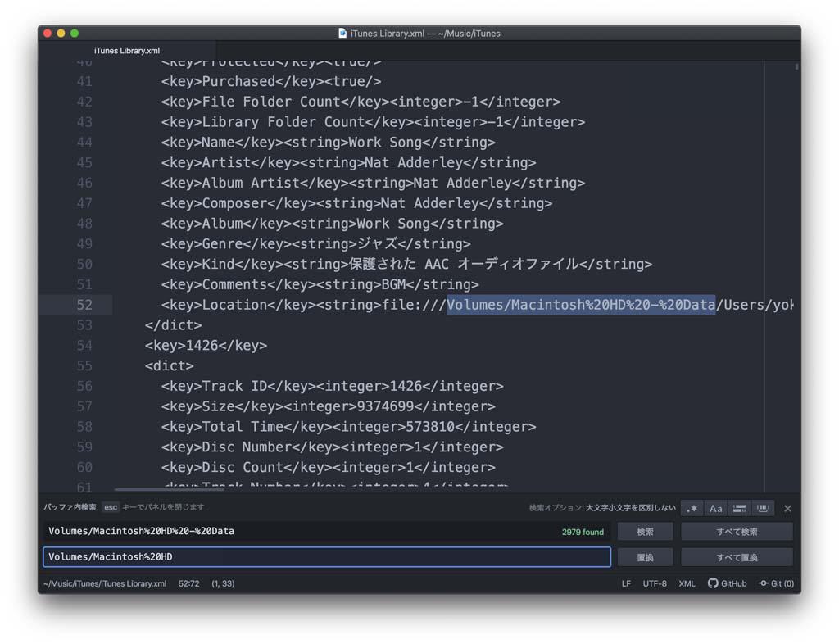
Task: Click the Total Time 573810 line
Action: click(x=348, y=427)
